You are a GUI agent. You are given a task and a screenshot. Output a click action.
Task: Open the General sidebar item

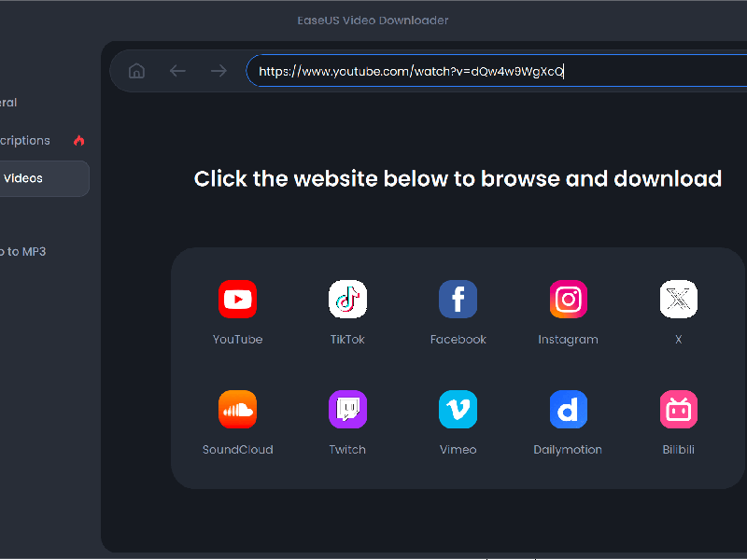coord(8,103)
